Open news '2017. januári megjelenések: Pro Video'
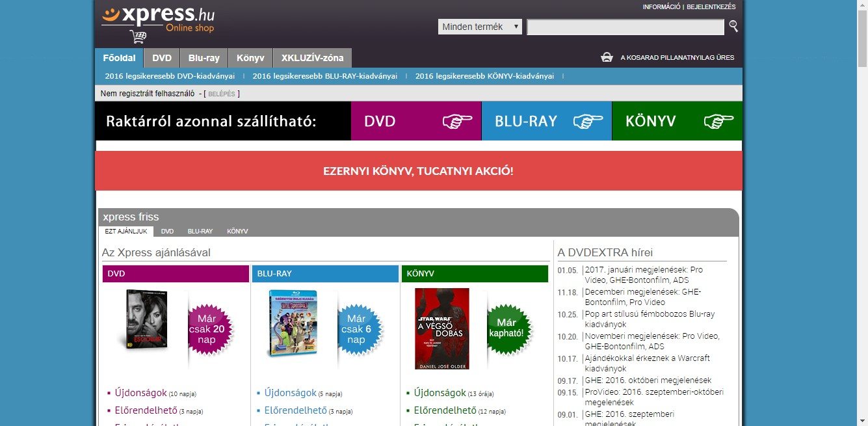This screenshot has width=868, height=426. click(644, 274)
